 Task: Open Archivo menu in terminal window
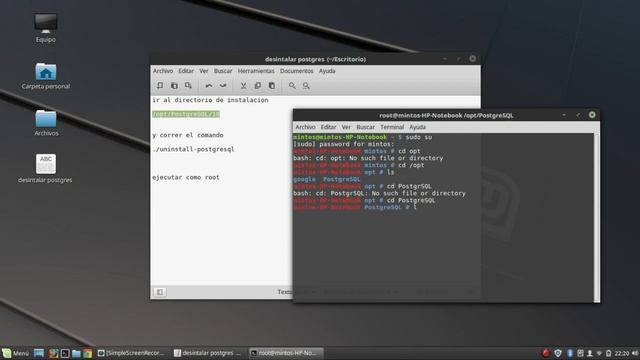[305, 127]
